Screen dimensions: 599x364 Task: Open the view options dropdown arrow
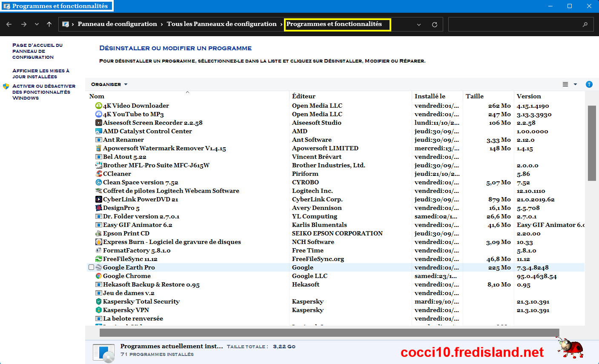coord(576,84)
